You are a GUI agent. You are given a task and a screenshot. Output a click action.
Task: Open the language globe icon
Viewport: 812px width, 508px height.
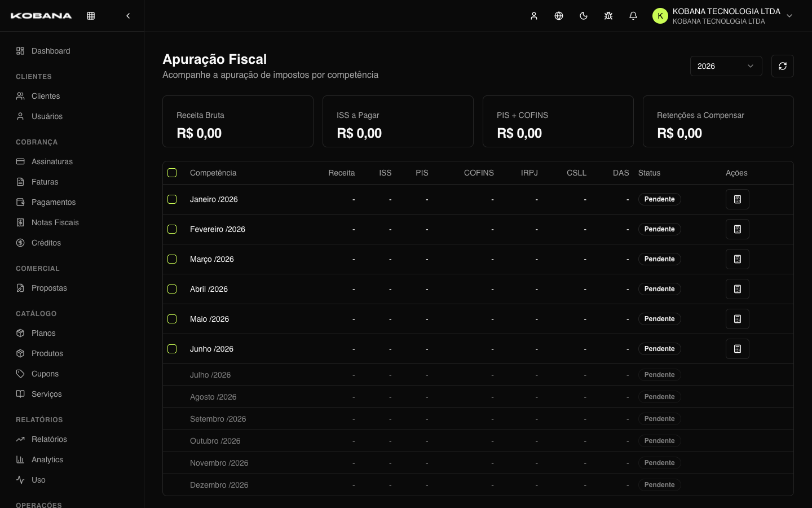(559, 16)
